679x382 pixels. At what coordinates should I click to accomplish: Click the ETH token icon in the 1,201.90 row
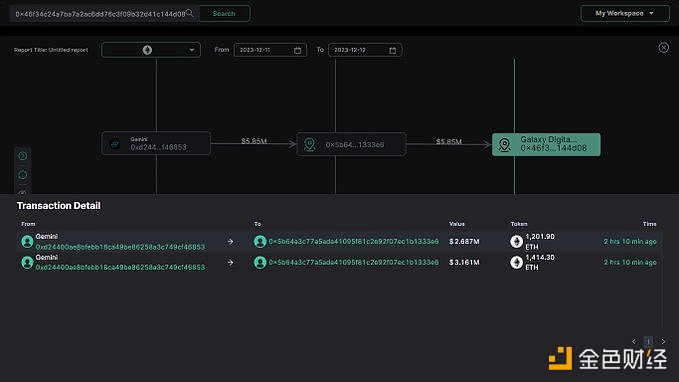[516, 241]
